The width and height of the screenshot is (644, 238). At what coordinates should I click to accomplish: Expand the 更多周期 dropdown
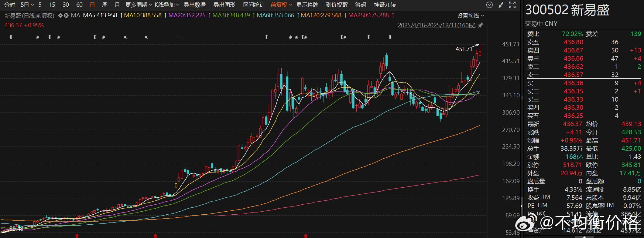[139, 5]
